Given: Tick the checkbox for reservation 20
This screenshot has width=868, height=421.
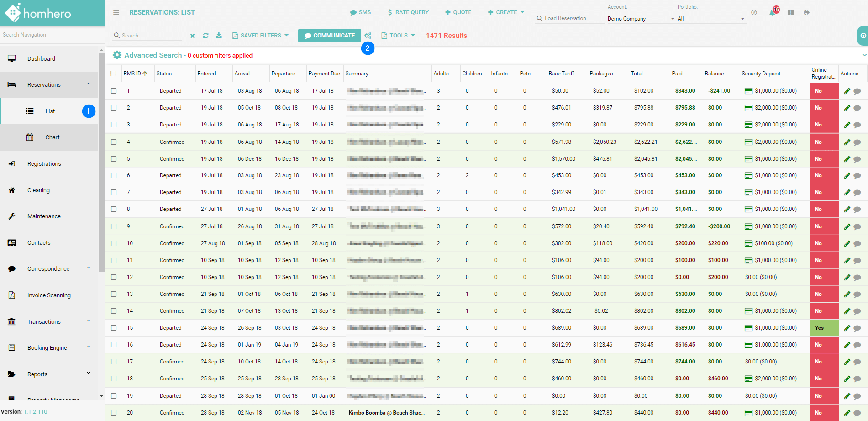Looking at the screenshot, I should (x=114, y=412).
